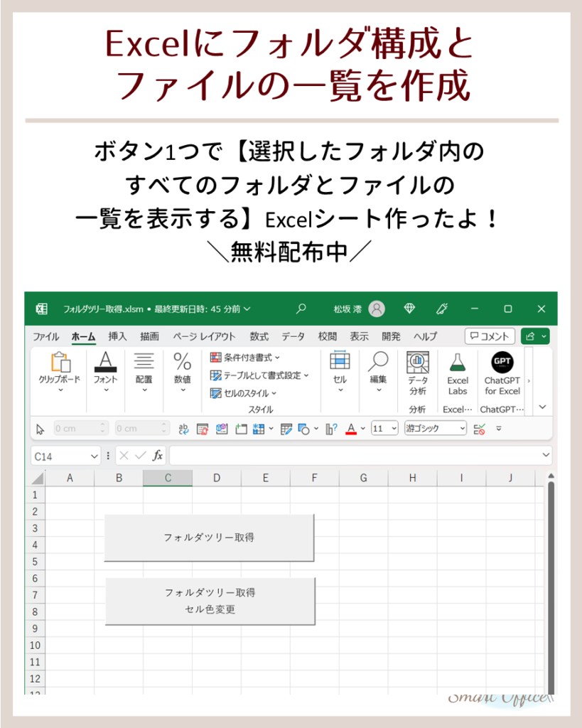Viewport: 582px width, 728px height.
Task: Open customize quick access toolbar arrow
Action: click(x=499, y=429)
